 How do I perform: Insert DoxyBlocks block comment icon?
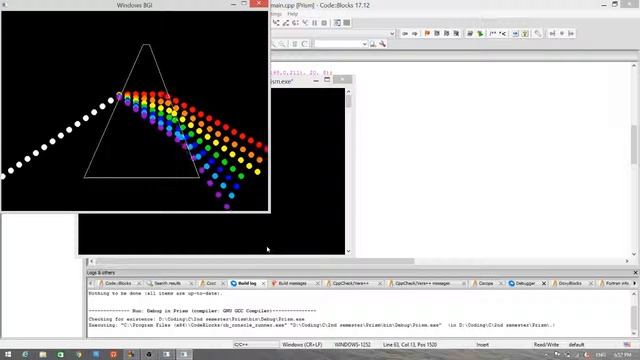[493, 33]
